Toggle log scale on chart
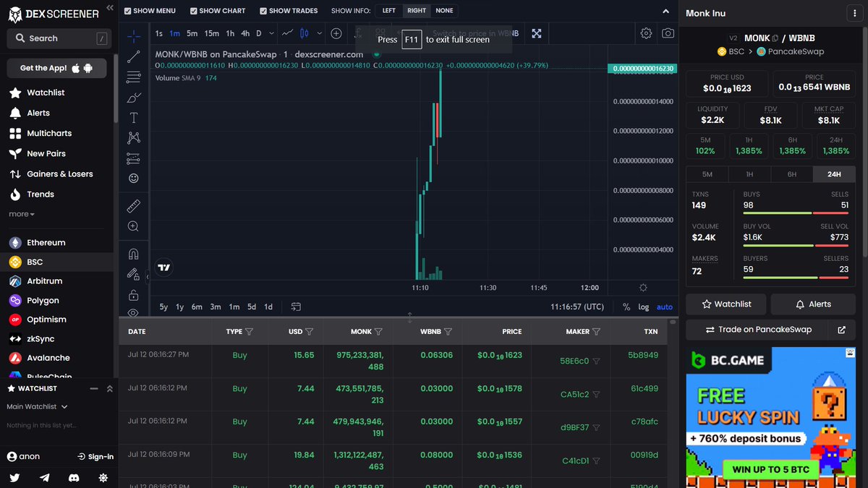 tap(644, 307)
